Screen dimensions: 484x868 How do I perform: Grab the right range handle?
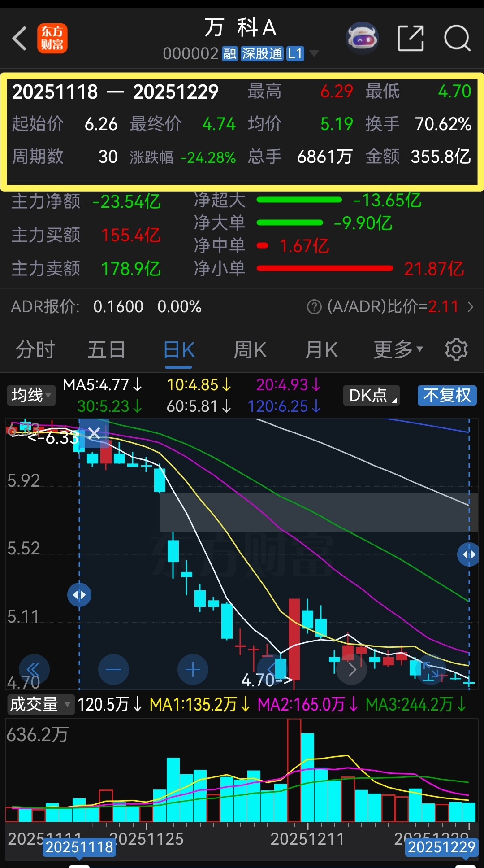coord(469,554)
